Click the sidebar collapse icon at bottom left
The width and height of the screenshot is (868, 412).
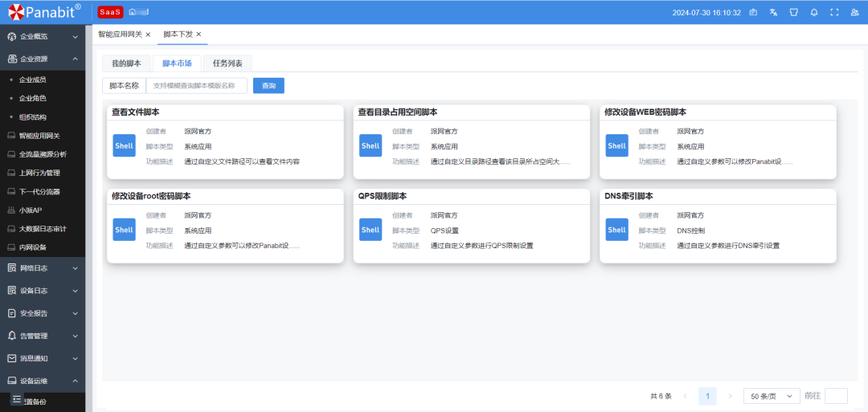(17, 399)
